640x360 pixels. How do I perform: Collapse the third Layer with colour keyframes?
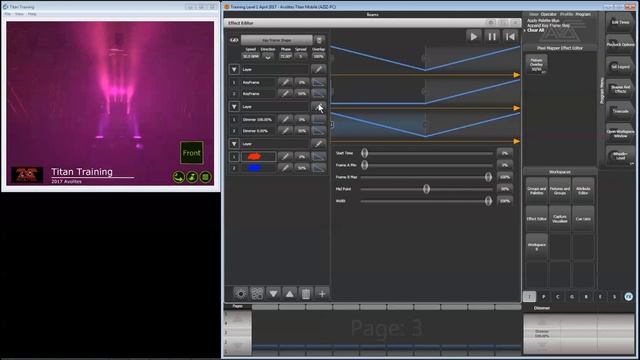click(234, 144)
